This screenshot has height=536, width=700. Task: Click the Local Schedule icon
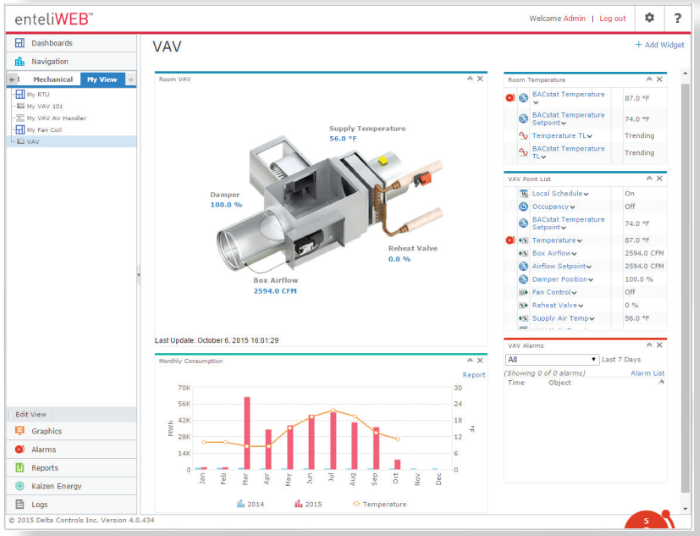(x=523, y=193)
